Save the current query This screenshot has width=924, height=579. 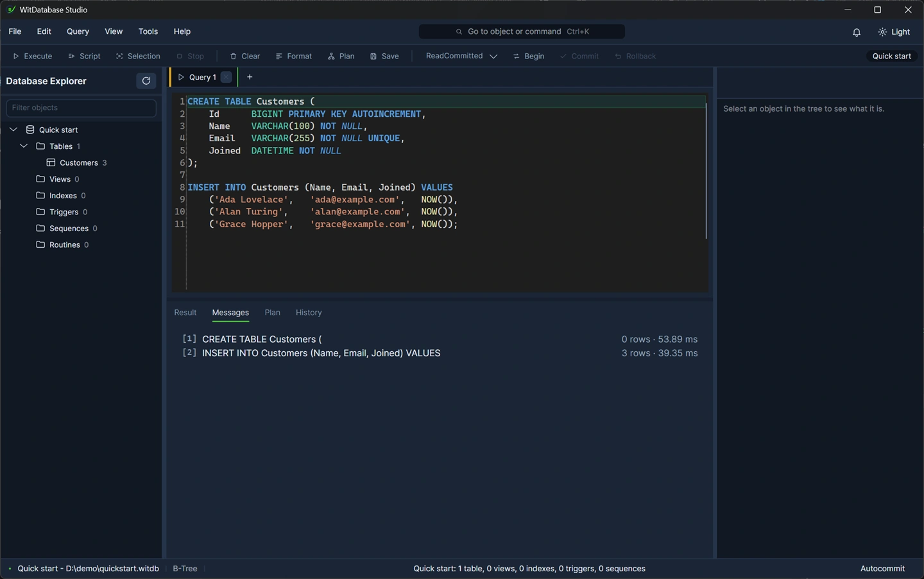pyautogui.click(x=384, y=56)
